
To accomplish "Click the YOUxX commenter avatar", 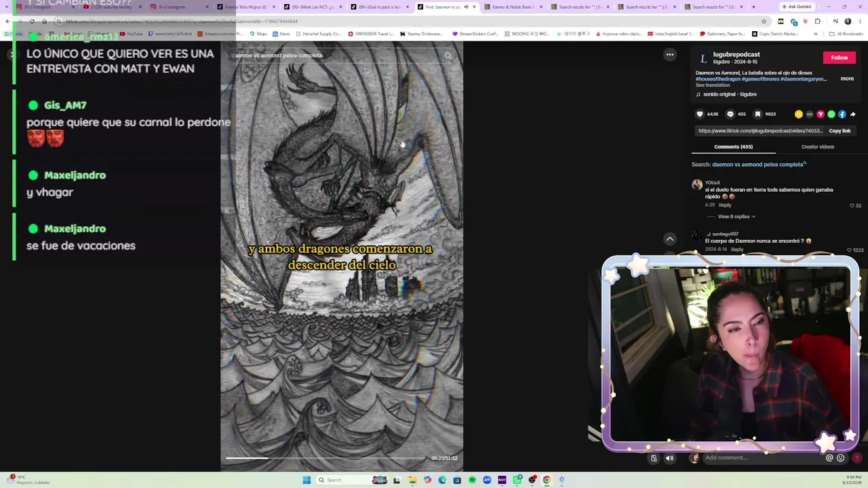I will pyautogui.click(x=697, y=184).
